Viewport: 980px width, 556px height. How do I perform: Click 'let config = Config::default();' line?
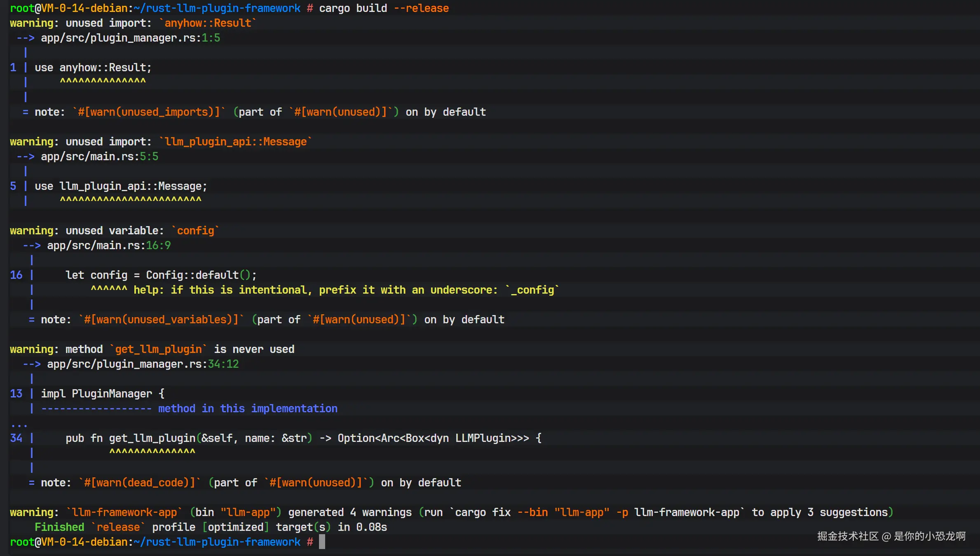click(161, 275)
